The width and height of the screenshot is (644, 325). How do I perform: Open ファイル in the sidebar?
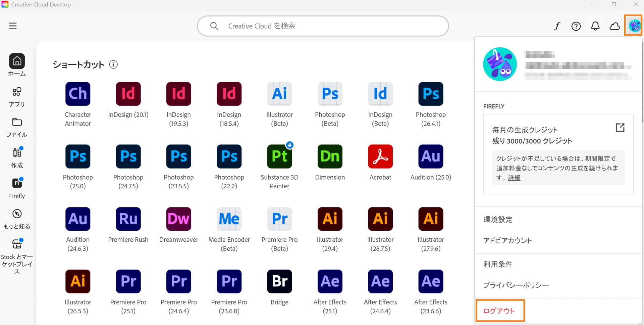(x=17, y=128)
